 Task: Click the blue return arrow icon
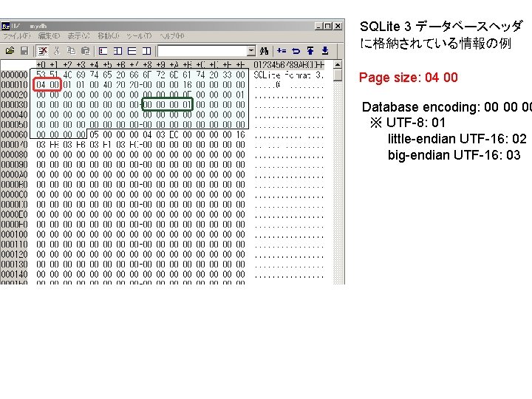click(x=296, y=51)
